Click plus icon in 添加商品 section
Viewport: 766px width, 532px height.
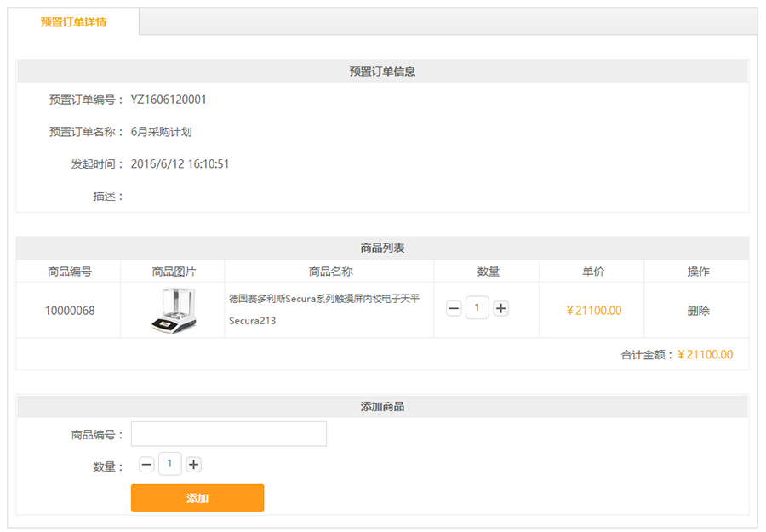193,465
